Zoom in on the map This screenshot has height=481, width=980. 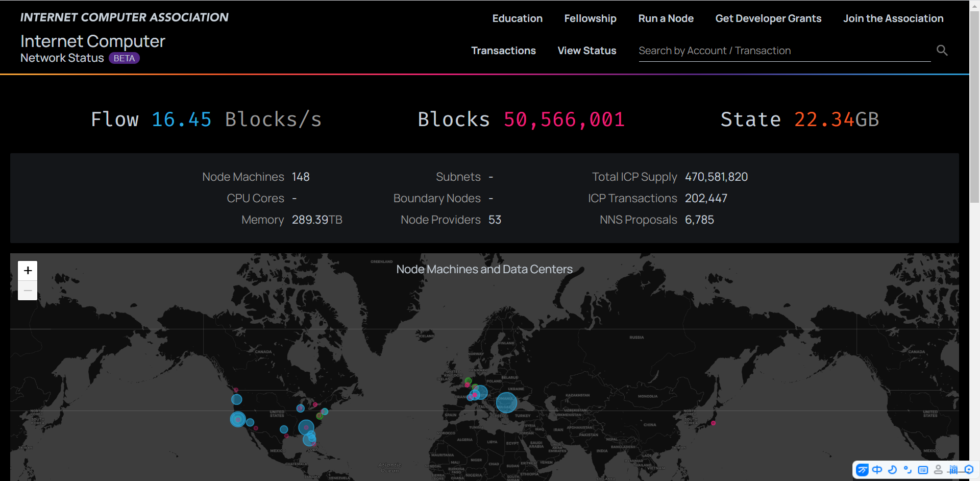28,271
